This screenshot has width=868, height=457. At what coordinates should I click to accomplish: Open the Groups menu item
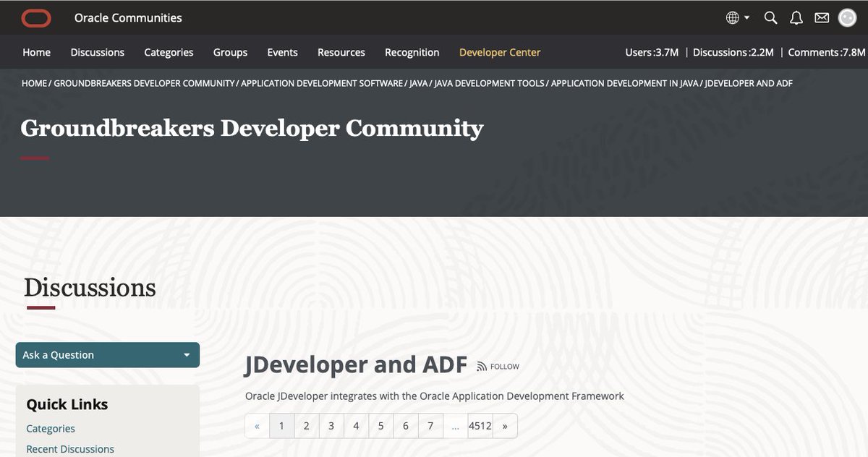230,52
